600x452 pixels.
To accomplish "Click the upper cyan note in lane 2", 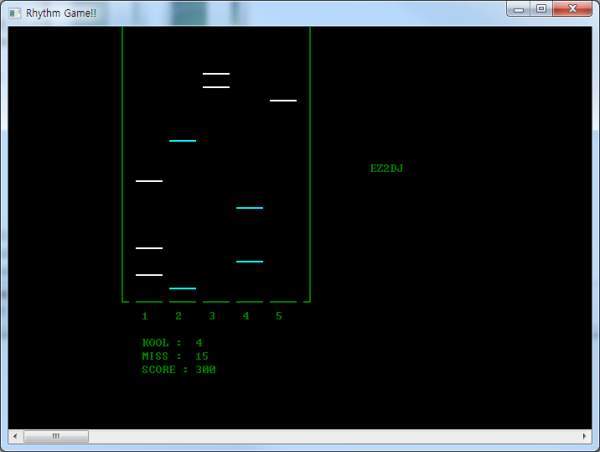I will point(183,141).
